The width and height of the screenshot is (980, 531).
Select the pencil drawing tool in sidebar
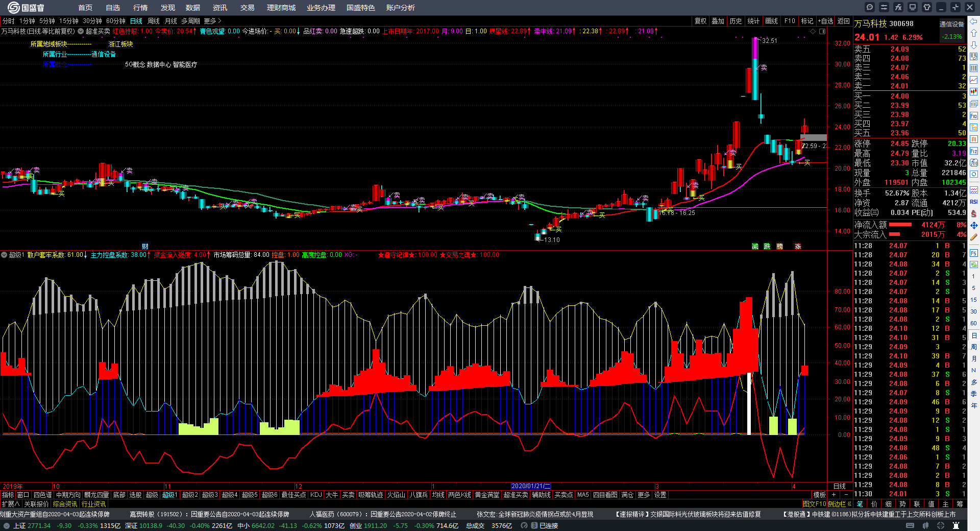point(974,237)
